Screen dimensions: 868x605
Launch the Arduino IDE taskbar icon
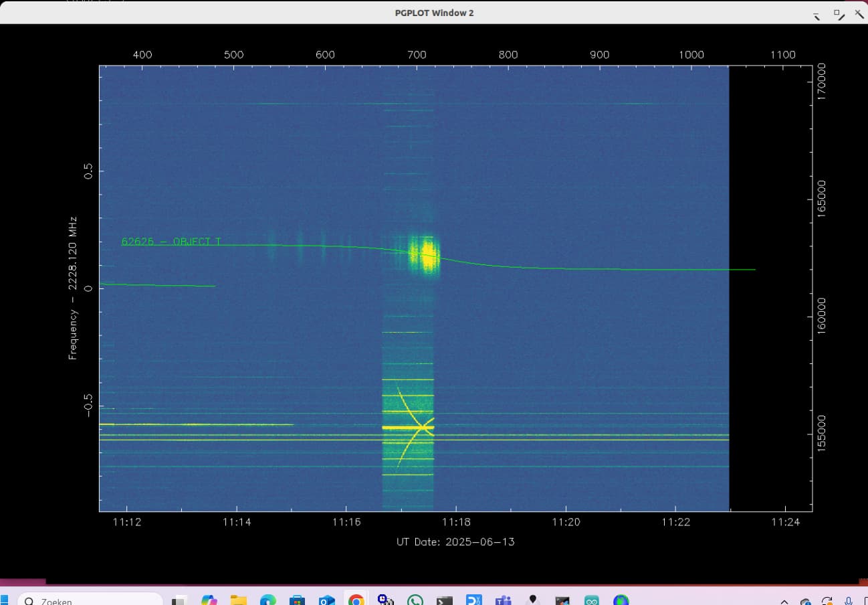pos(592,600)
